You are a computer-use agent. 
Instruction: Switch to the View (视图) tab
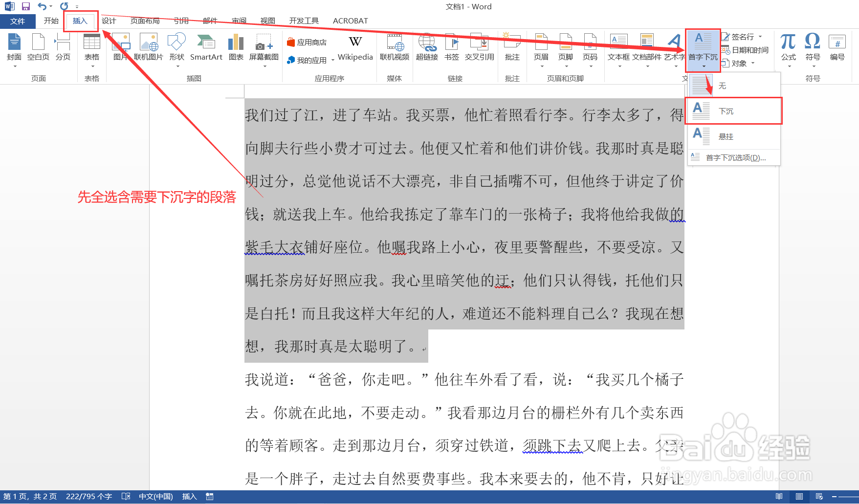coord(267,21)
